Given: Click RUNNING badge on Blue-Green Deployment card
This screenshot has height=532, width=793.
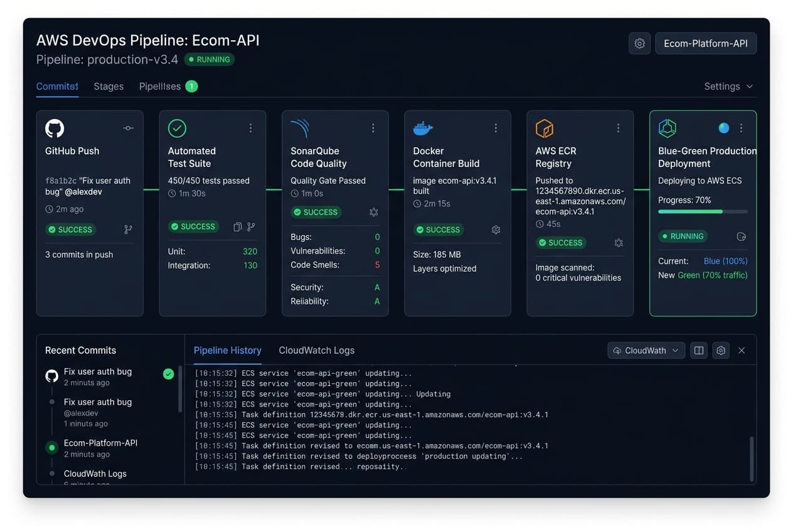Looking at the screenshot, I should tap(683, 237).
